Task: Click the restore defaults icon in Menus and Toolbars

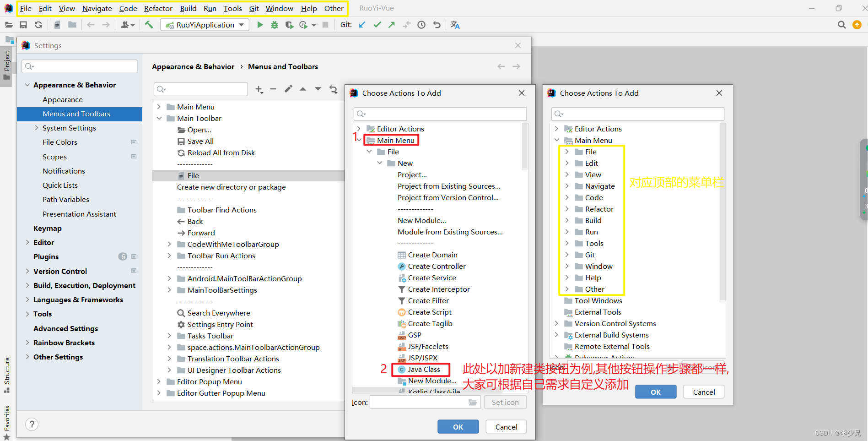Action: coord(333,89)
